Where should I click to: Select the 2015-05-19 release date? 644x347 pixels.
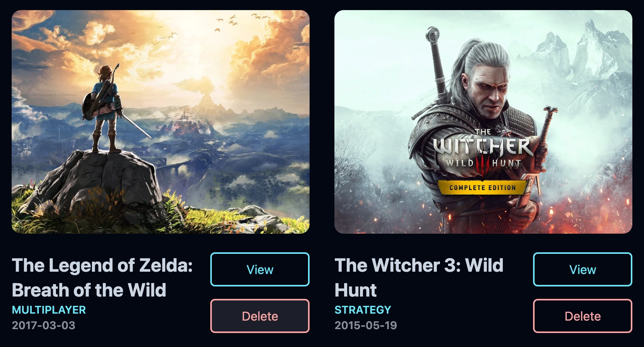coord(366,325)
